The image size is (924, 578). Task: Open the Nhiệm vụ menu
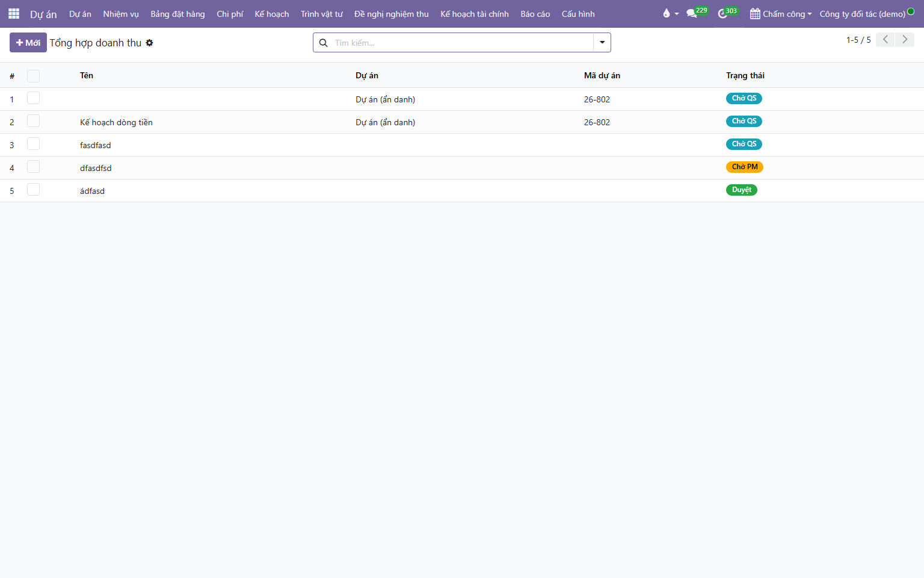(x=121, y=14)
